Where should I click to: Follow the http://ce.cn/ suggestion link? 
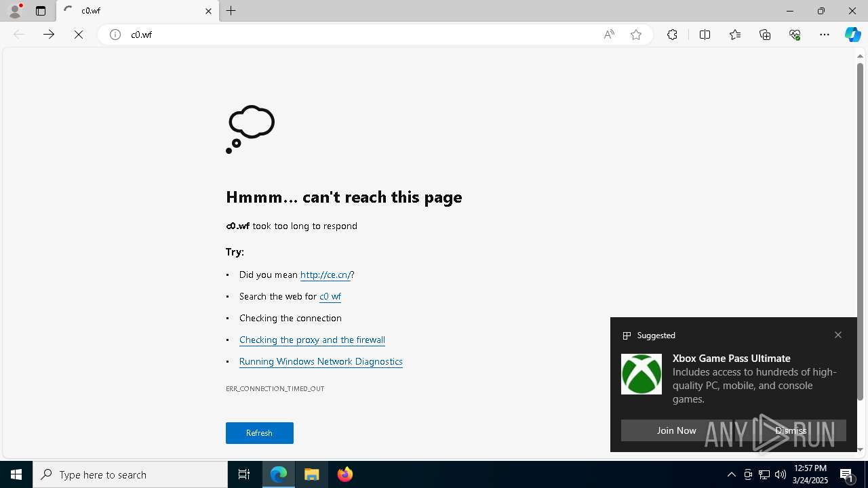pos(325,274)
